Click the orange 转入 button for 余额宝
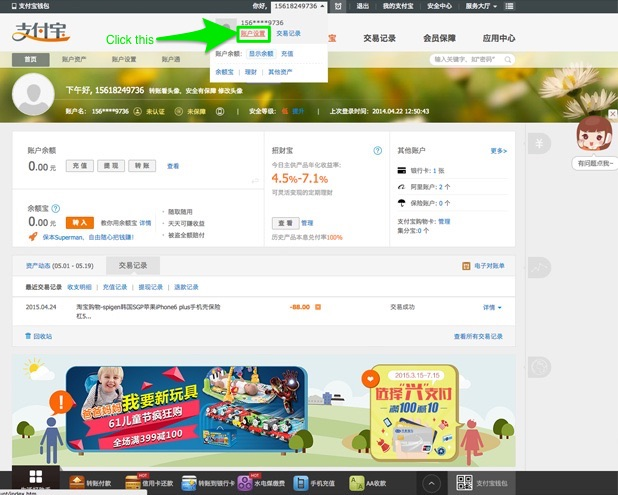Viewport: 618px width, 495px height. tap(74, 222)
